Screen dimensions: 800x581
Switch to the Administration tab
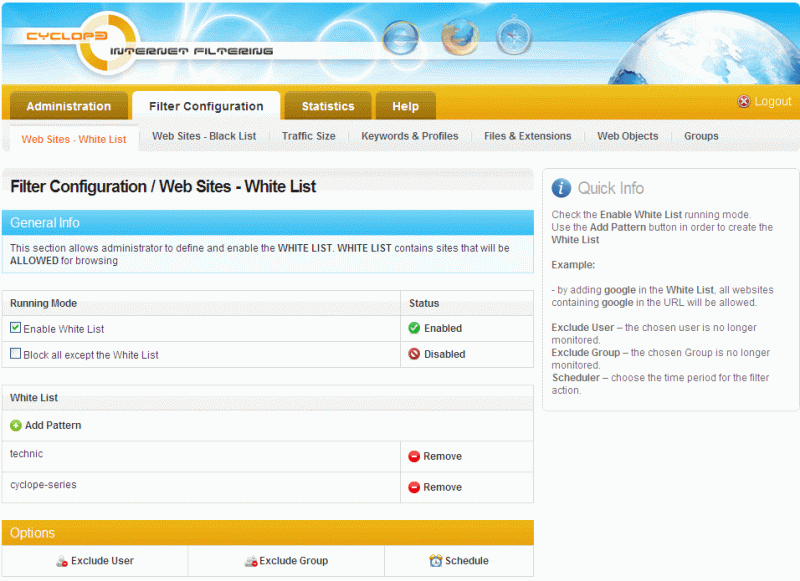click(69, 106)
